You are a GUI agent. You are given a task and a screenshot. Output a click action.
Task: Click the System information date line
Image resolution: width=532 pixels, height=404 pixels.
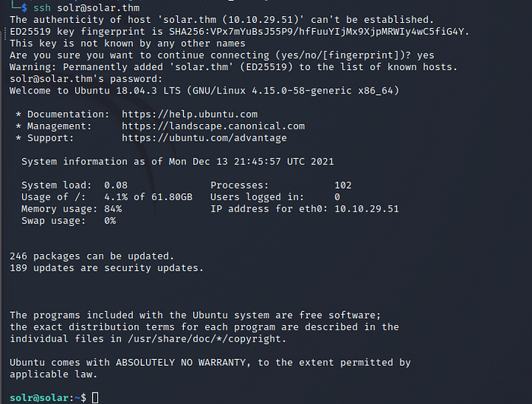[177, 161]
